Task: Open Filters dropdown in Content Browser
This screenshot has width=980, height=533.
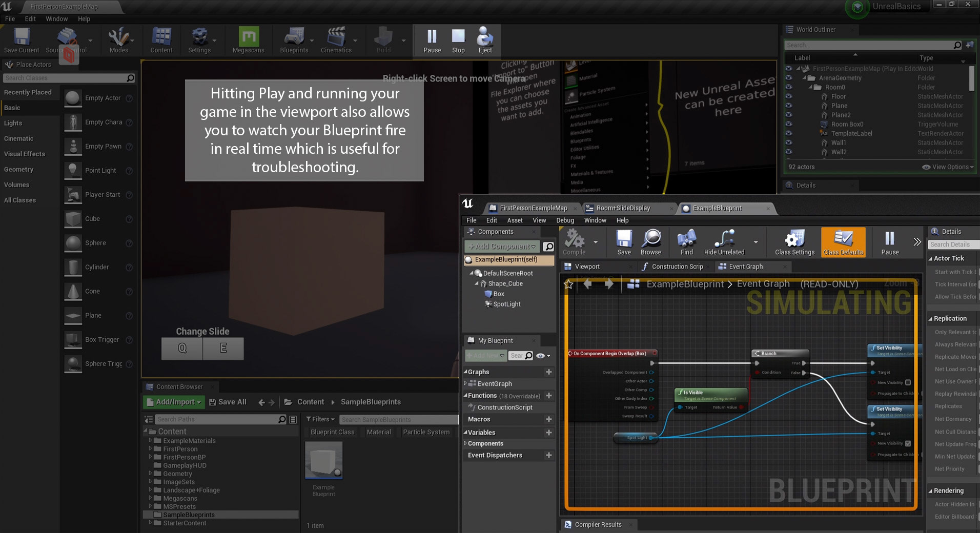Action: tap(320, 419)
